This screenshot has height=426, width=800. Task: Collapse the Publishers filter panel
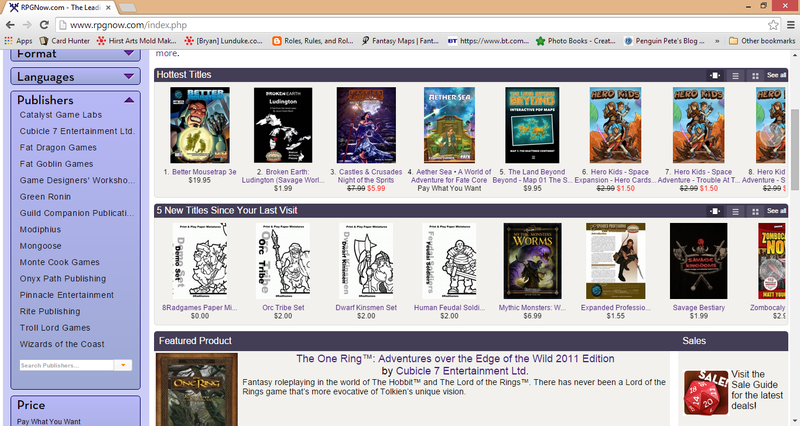[129, 100]
